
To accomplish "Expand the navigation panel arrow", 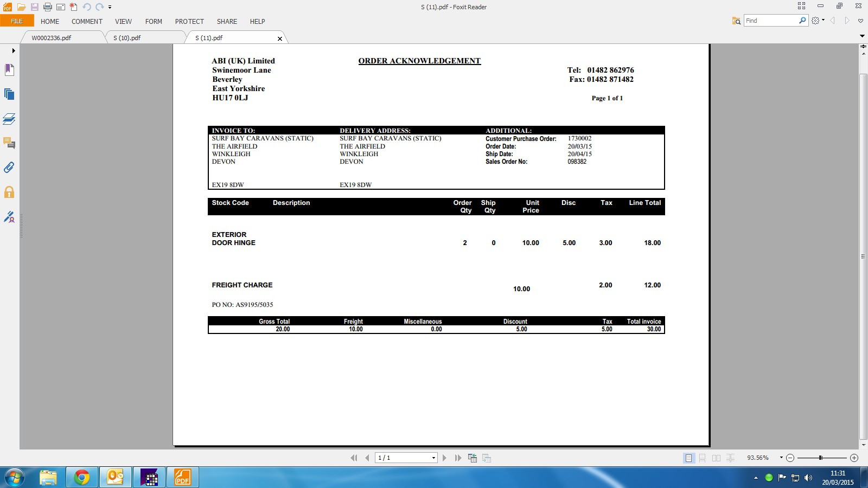I will point(13,50).
